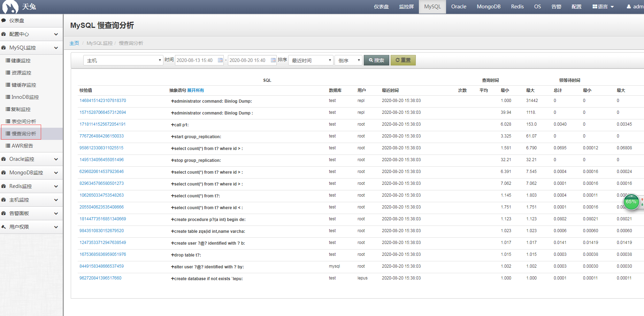Open calendar picker for end time
644x316 pixels.
point(273,60)
